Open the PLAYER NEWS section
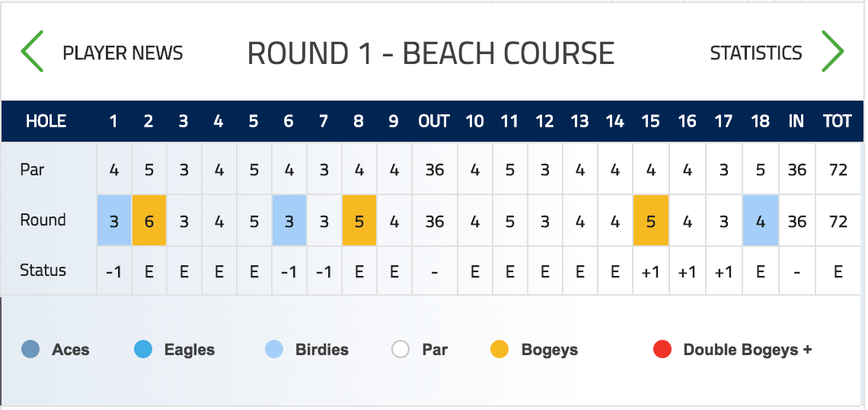The image size is (868, 410). point(123,53)
